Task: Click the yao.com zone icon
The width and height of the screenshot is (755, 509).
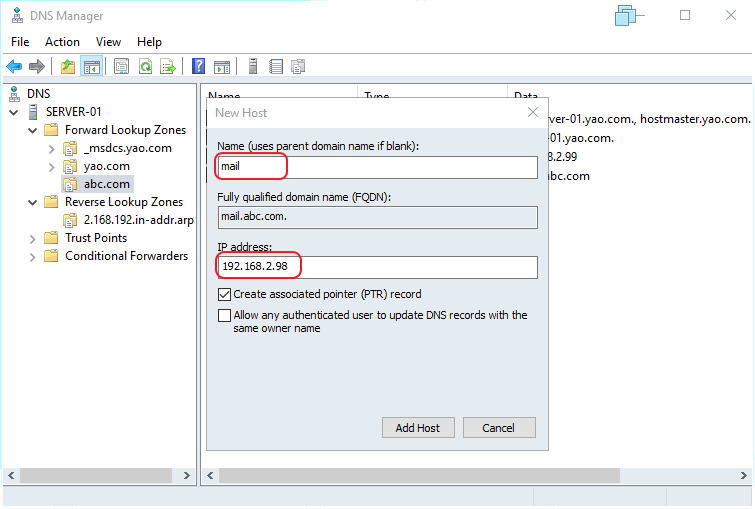Action: [x=70, y=166]
